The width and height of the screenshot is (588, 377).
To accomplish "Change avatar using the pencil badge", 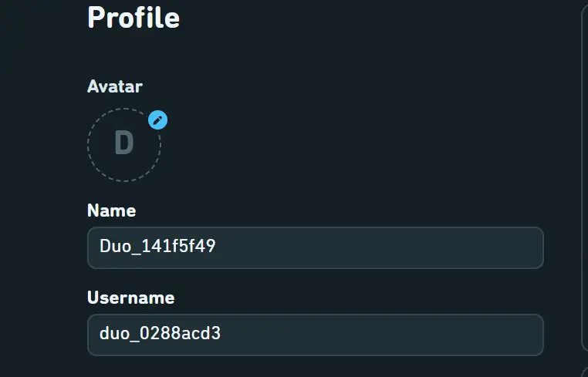I will pos(158,120).
